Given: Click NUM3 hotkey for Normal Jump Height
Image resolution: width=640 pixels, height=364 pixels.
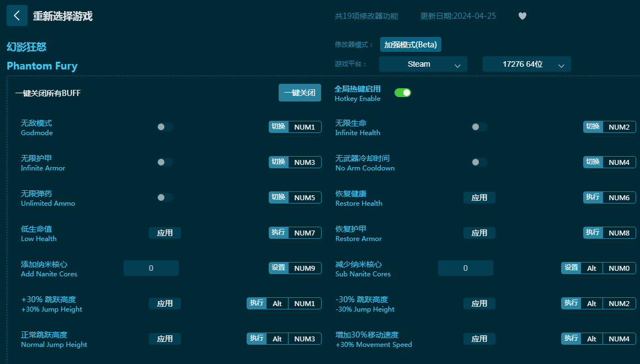Looking at the screenshot, I should click(305, 339).
